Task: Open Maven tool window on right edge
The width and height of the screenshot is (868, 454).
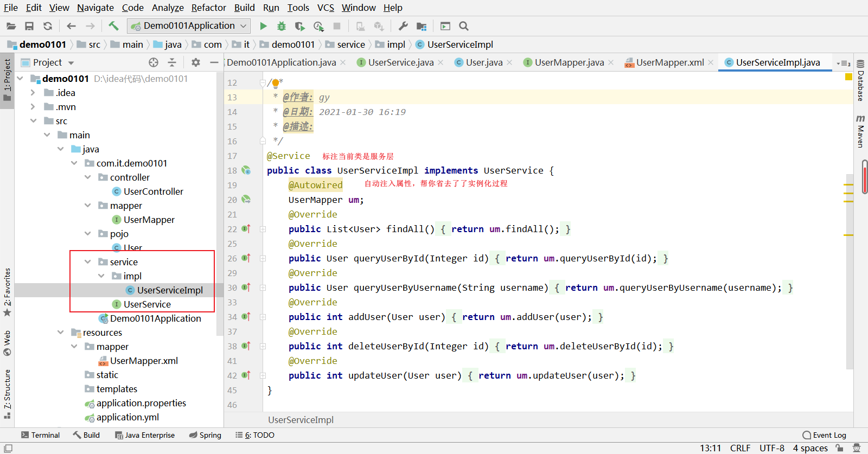Action: pos(860,131)
